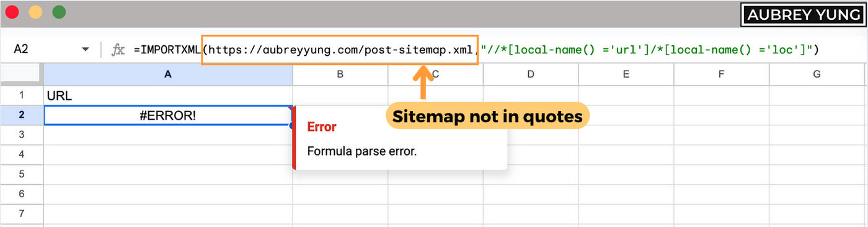The height and width of the screenshot is (227, 868).
Task: Click the select-all corner box
Action: tap(22, 74)
